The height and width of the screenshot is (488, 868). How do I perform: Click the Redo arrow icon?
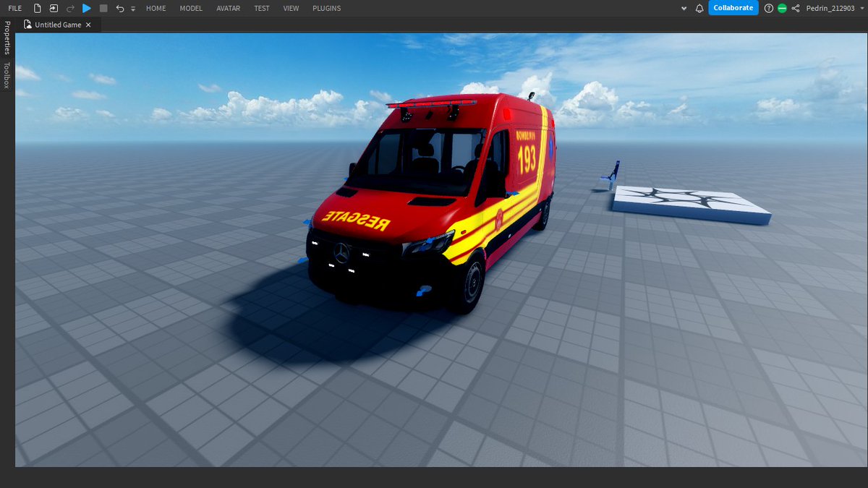pos(70,9)
